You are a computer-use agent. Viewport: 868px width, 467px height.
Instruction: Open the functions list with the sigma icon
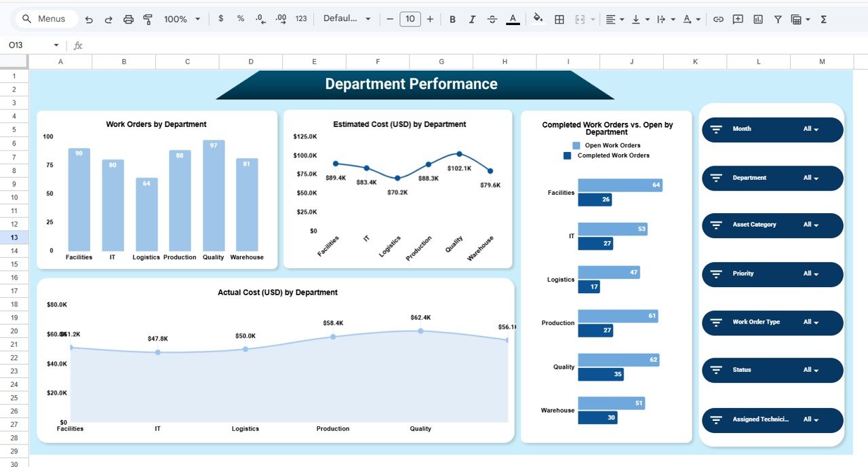[x=823, y=19]
